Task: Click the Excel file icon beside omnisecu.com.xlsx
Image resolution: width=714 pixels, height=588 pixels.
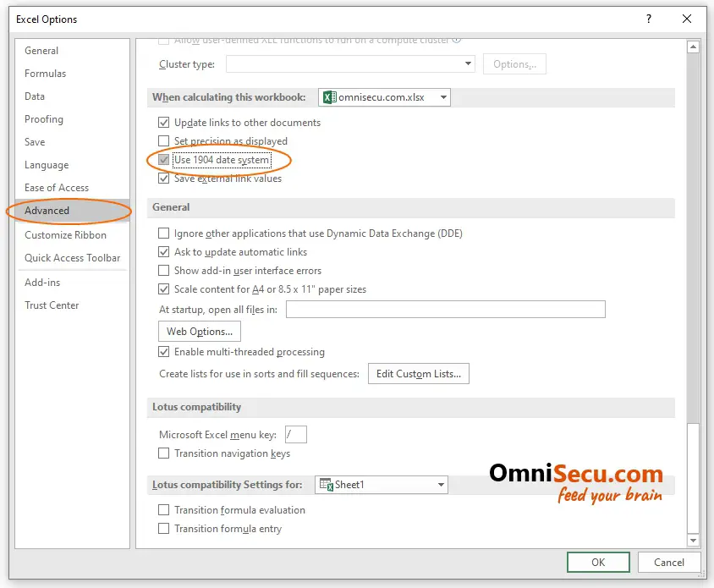Action: coord(330,97)
